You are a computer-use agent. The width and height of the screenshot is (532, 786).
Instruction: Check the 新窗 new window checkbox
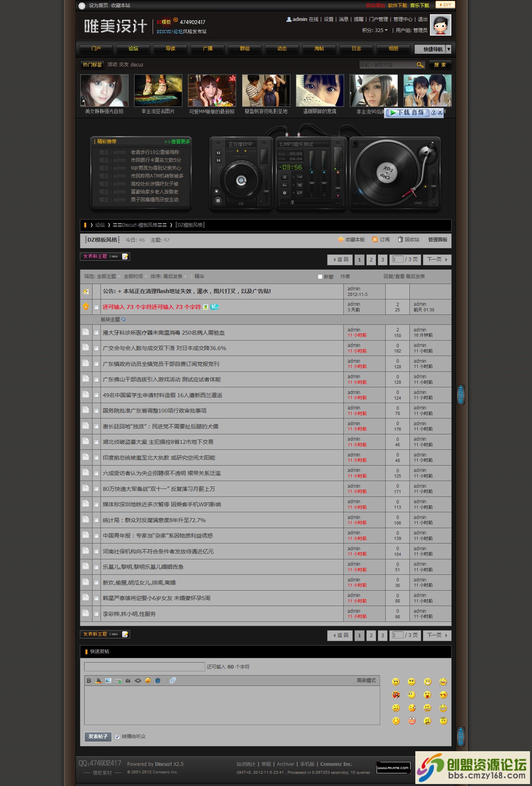pyautogui.click(x=320, y=277)
